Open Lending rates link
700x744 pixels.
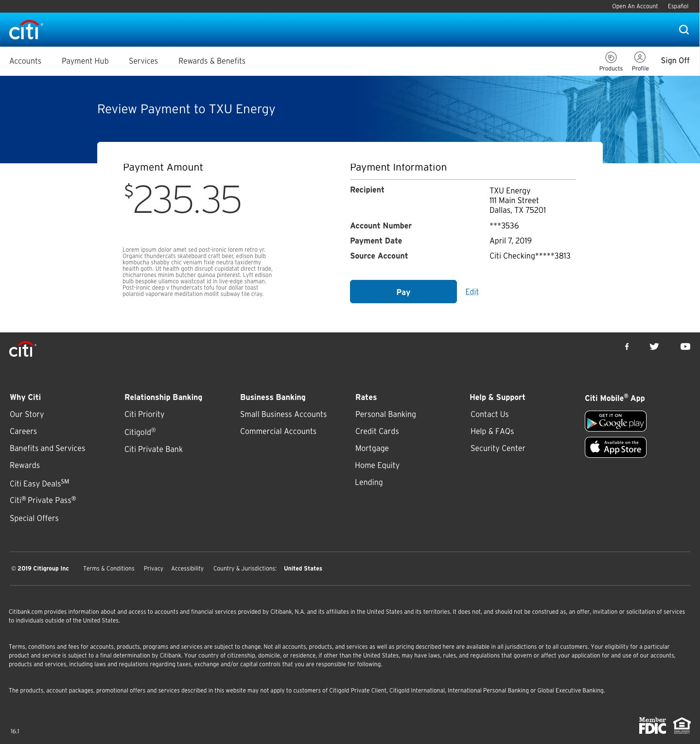point(369,482)
